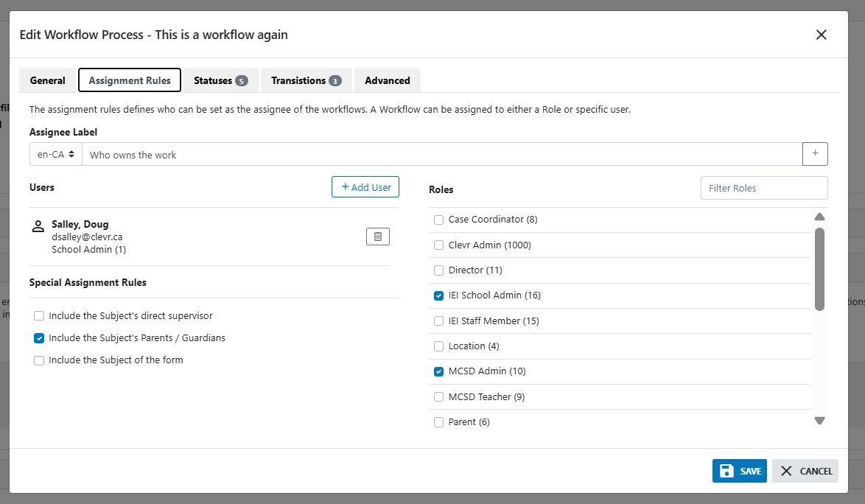Switch to the General tab
Screen dimensions: 865x504
pos(48,80)
